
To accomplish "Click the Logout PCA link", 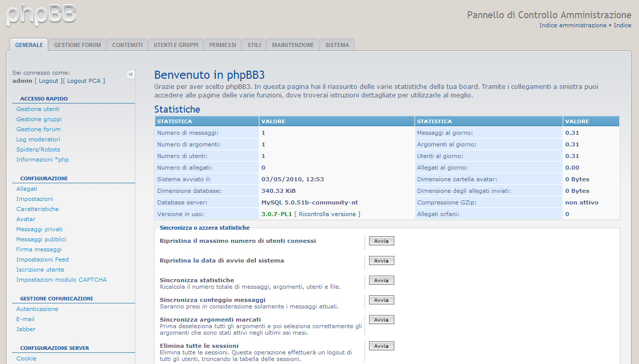I will click(84, 81).
